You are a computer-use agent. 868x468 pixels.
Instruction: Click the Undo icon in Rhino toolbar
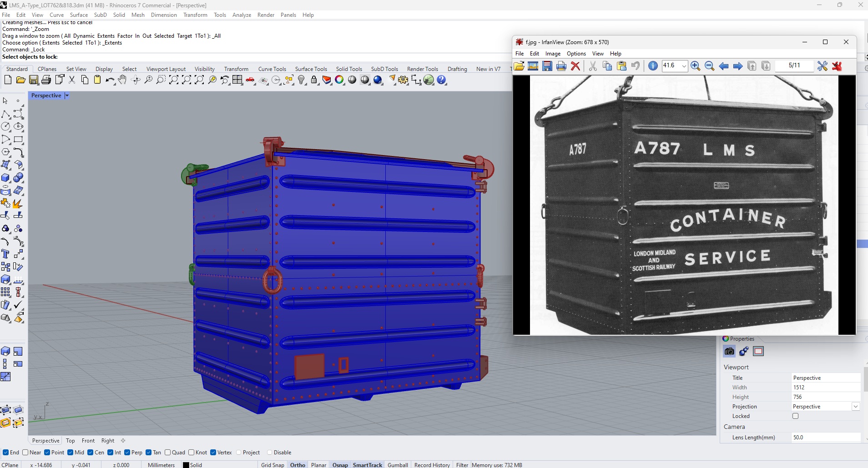pyautogui.click(x=110, y=80)
